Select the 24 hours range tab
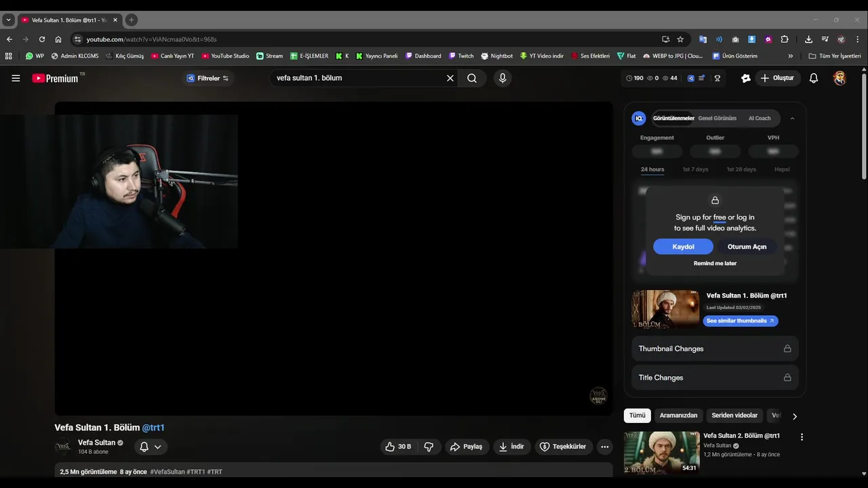The width and height of the screenshot is (868, 488). click(652, 169)
